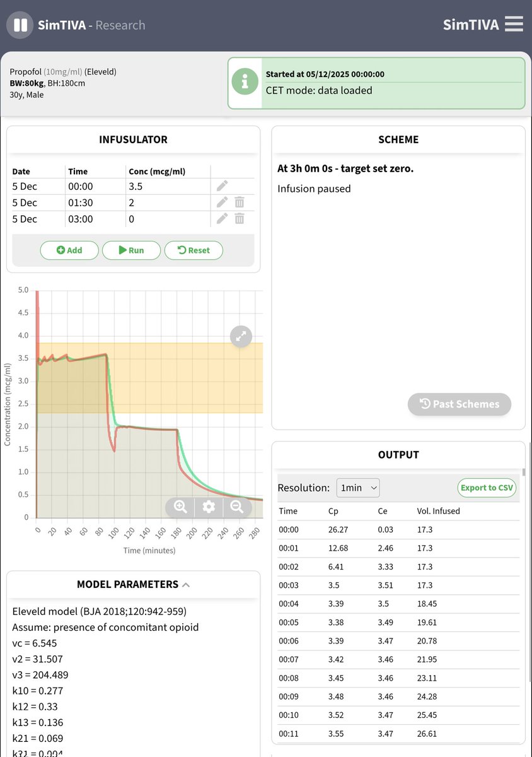Screen dimensions: 532x757
Task: Click the 'Vol. Infused' column header
Action: (438, 511)
